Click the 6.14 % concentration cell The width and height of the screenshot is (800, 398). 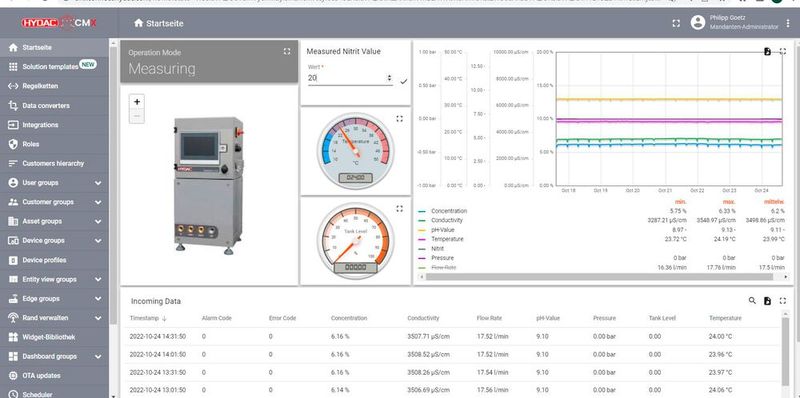click(x=340, y=390)
